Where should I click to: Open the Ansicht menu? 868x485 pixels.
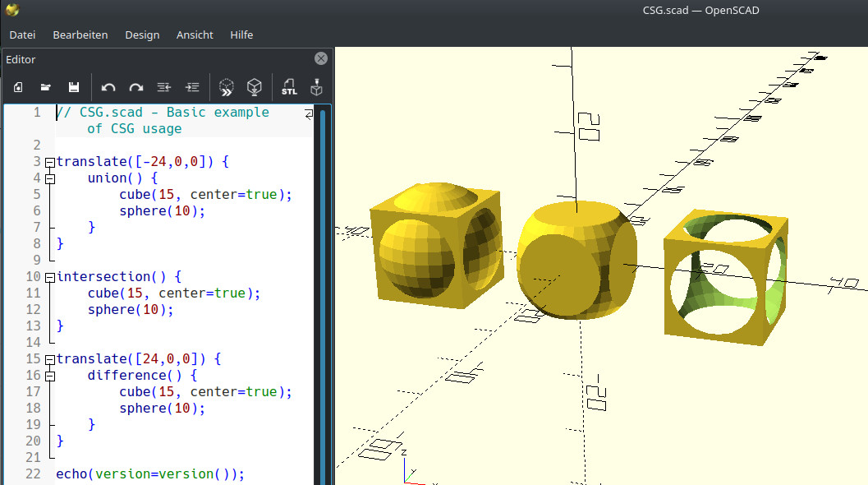195,35
